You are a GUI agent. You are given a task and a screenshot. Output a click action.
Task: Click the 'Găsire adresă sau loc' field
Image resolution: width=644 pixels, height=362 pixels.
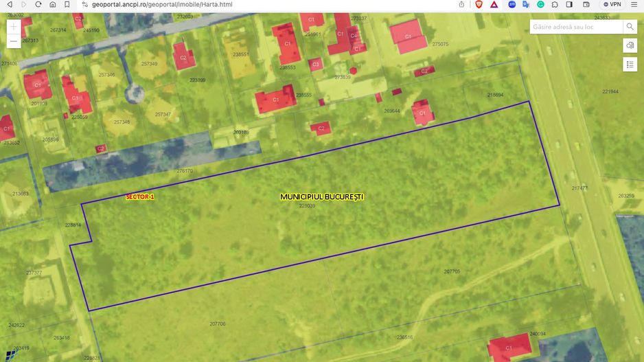[575, 27]
